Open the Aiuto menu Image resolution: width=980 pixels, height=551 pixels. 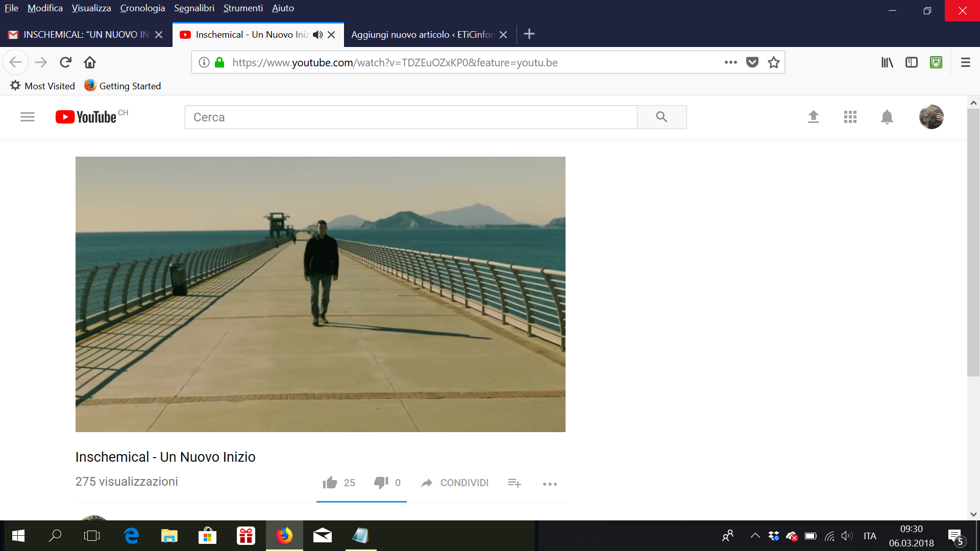[x=283, y=8]
